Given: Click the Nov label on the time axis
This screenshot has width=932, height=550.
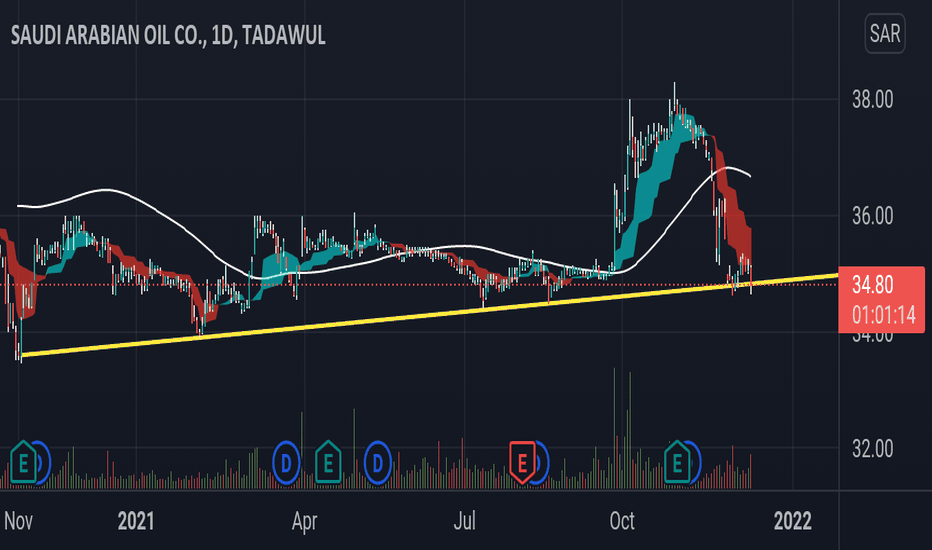Looking at the screenshot, I should click(x=18, y=521).
